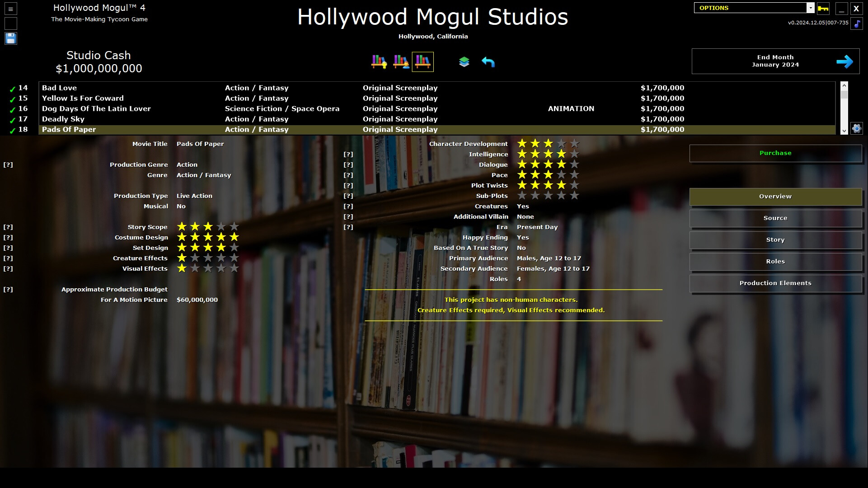Open the Approximate Production Budget help marker
Screen dimensions: 868x488
pyautogui.click(x=8, y=290)
